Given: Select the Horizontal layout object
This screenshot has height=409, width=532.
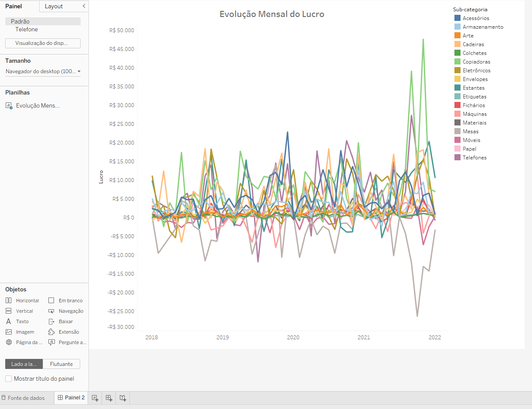Looking at the screenshot, I should 22,301.
